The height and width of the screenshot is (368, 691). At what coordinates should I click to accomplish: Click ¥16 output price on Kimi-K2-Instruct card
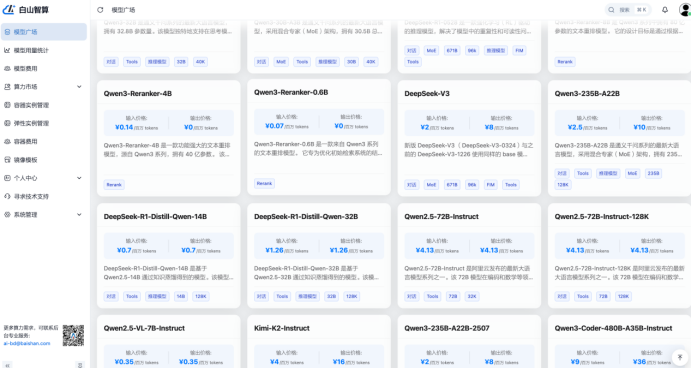click(x=338, y=362)
